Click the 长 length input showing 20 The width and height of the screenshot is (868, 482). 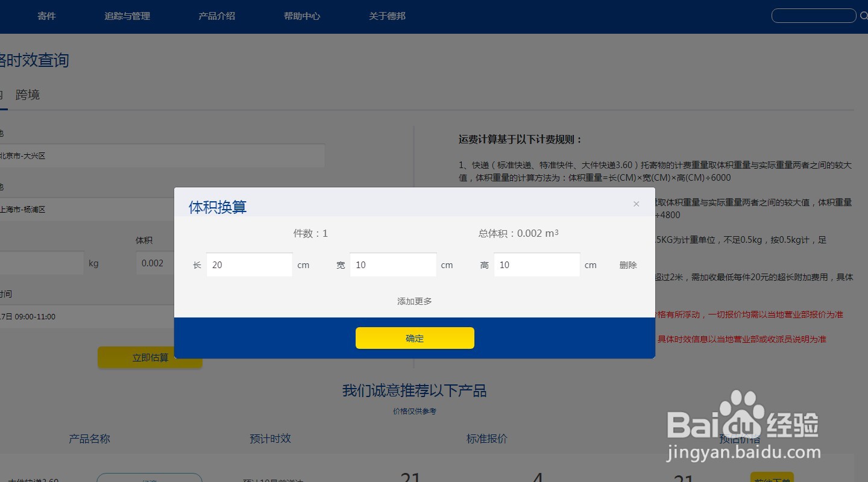pyautogui.click(x=249, y=264)
